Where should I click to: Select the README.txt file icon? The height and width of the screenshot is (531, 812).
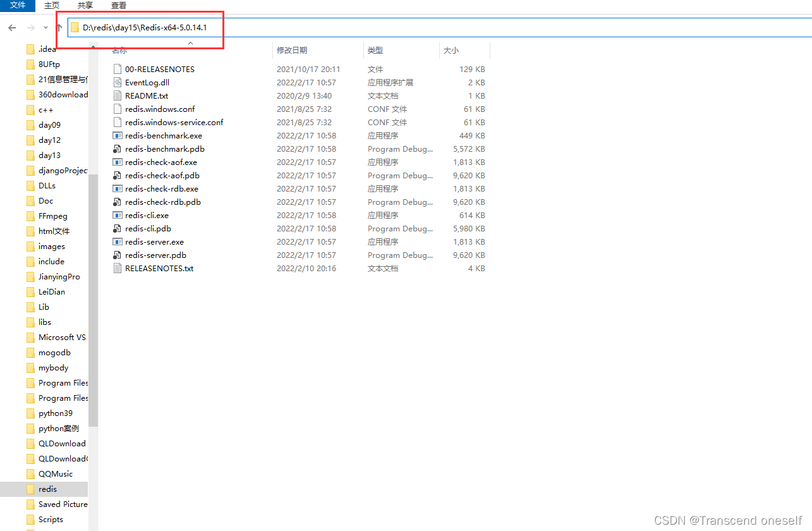118,95
